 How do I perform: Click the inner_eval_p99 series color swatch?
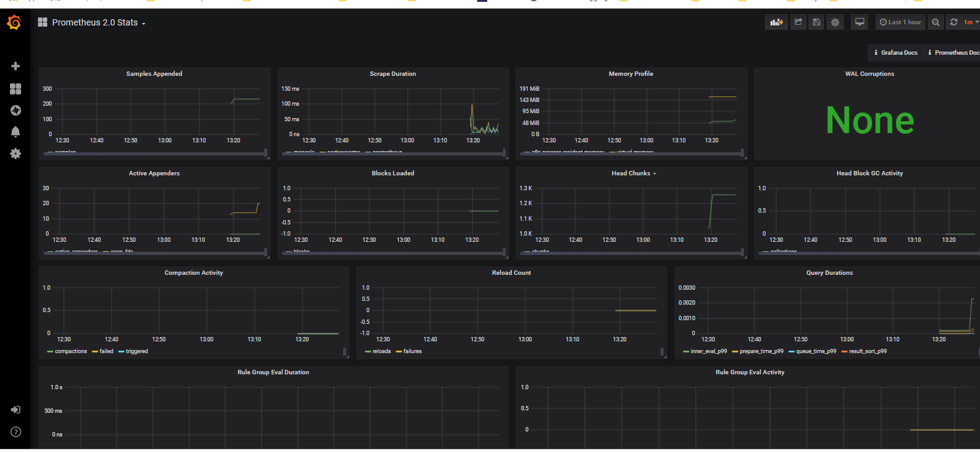point(686,352)
